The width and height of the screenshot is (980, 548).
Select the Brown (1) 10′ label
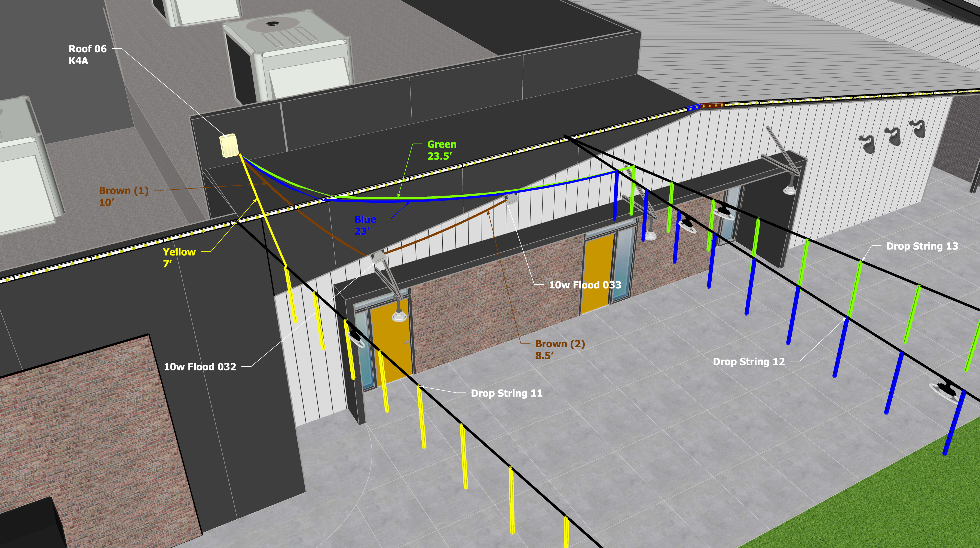[124, 196]
